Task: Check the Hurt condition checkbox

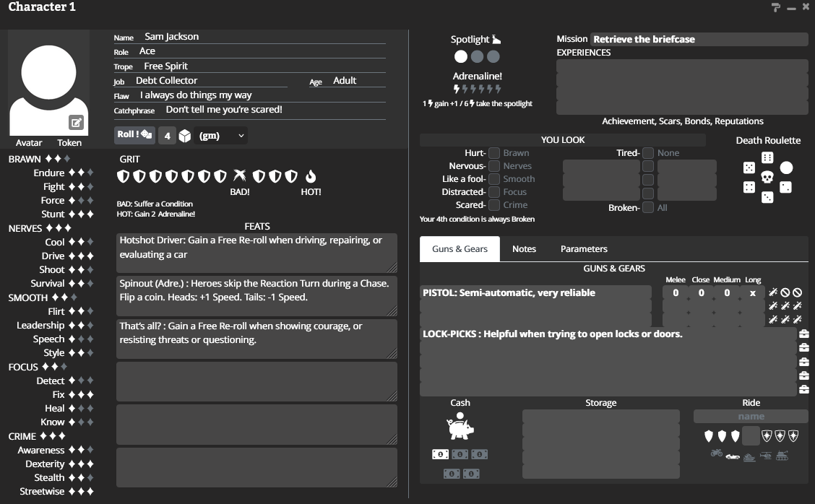Action: [494, 153]
